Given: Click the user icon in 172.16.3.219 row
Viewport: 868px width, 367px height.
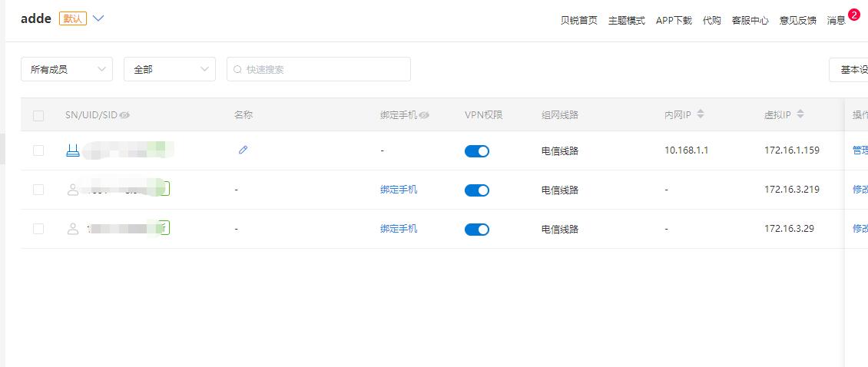Looking at the screenshot, I should click(72, 190).
